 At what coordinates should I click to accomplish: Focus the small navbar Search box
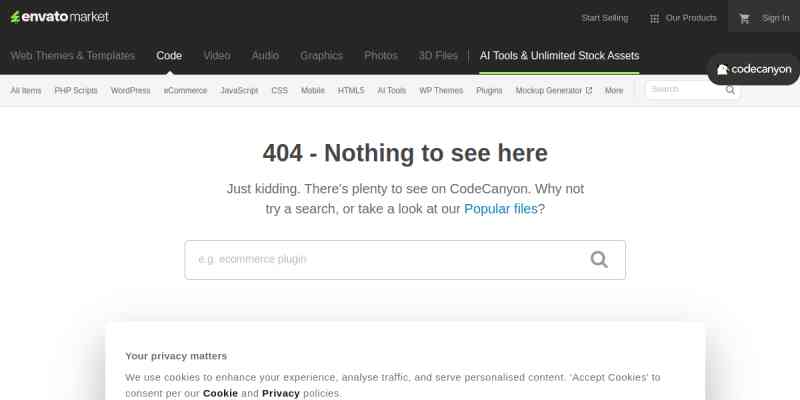click(682, 90)
